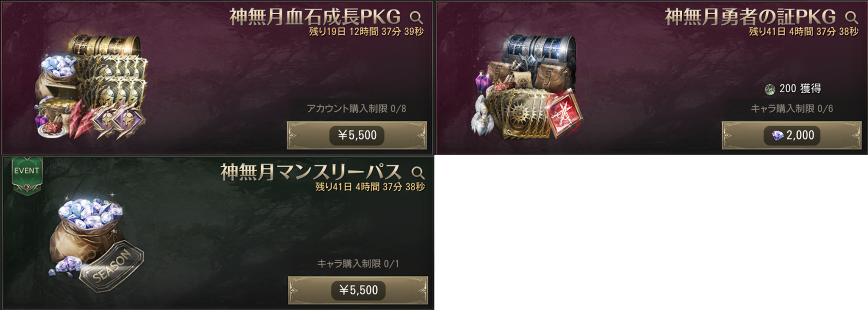Click アカウント購入制限 0/8 label
Viewport: 868px width, 310px height.
point(356,108)
